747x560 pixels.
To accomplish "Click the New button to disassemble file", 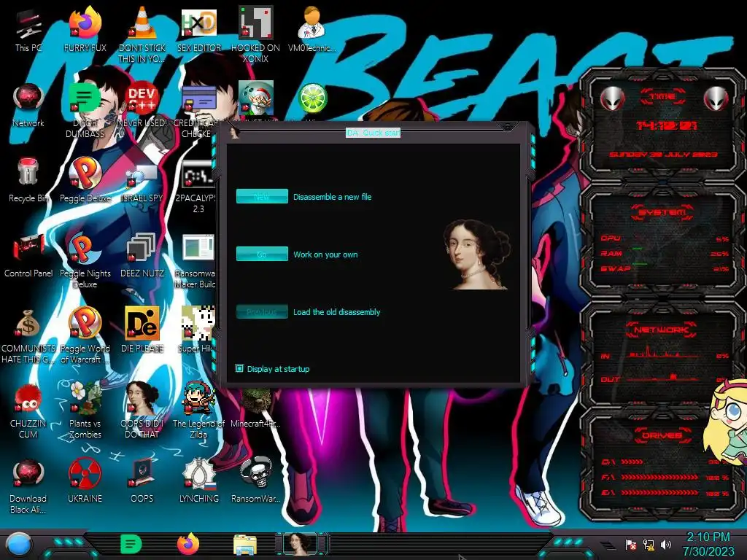I will pos(262,196).
